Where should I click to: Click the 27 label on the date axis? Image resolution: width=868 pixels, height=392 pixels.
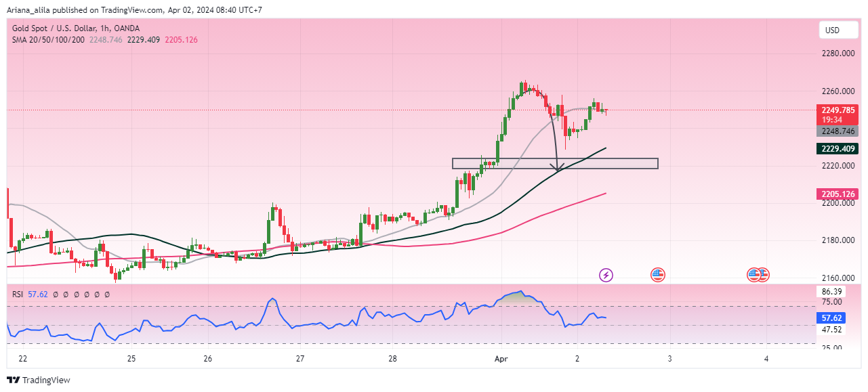click(x=299, y=358)
